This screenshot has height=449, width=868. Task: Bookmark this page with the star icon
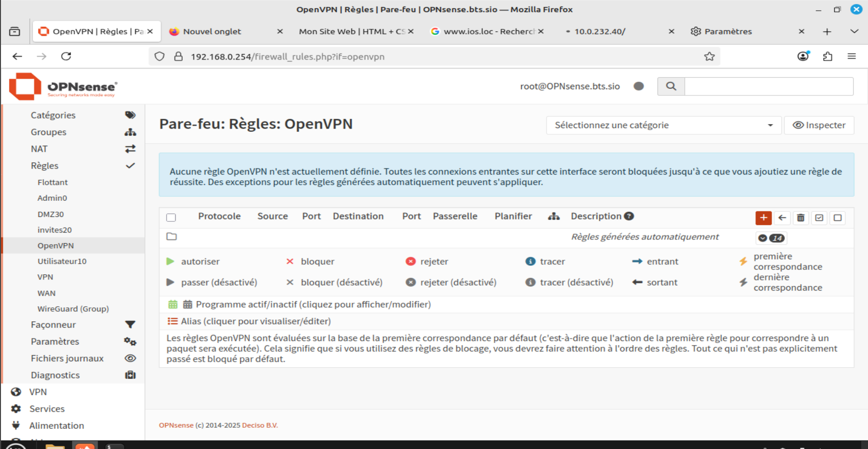[710, 57]
